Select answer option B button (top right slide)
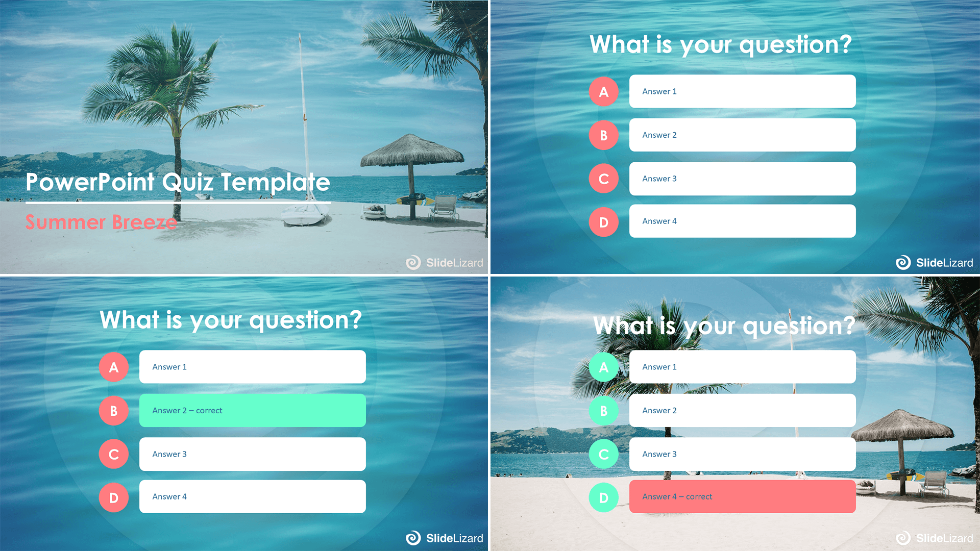Screen dimensions: 980x551 click(x=603, y=135)
